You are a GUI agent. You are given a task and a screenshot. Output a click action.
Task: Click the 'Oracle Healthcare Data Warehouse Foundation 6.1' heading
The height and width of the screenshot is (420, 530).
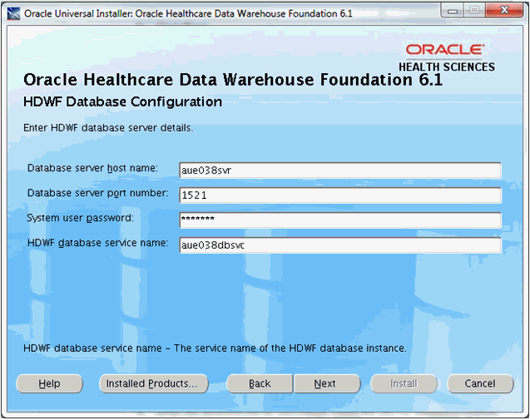pos(233,80)
